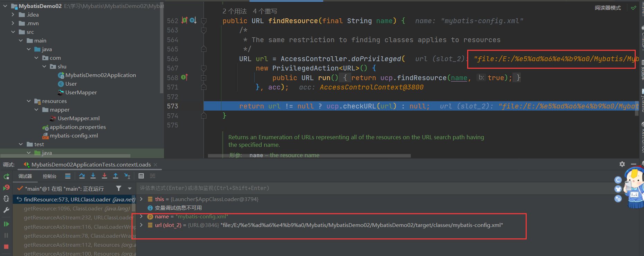Open the thread selector dropdown arrow
This screenshot has width=644, height=256.
coord(130,189)
